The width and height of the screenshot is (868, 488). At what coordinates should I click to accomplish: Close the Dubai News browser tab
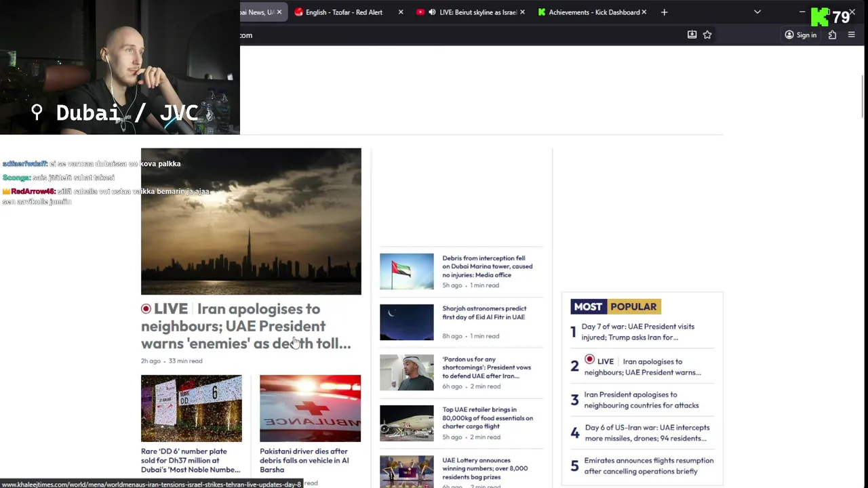(279, 12)
